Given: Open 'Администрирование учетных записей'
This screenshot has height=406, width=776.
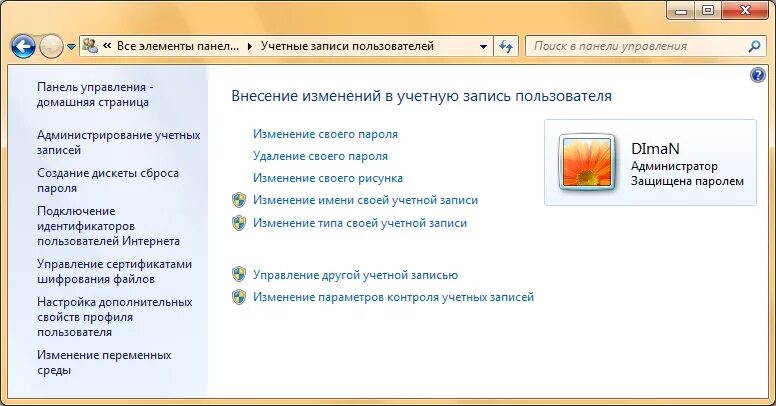Looking at the screenshot, I should click(119, 143).
